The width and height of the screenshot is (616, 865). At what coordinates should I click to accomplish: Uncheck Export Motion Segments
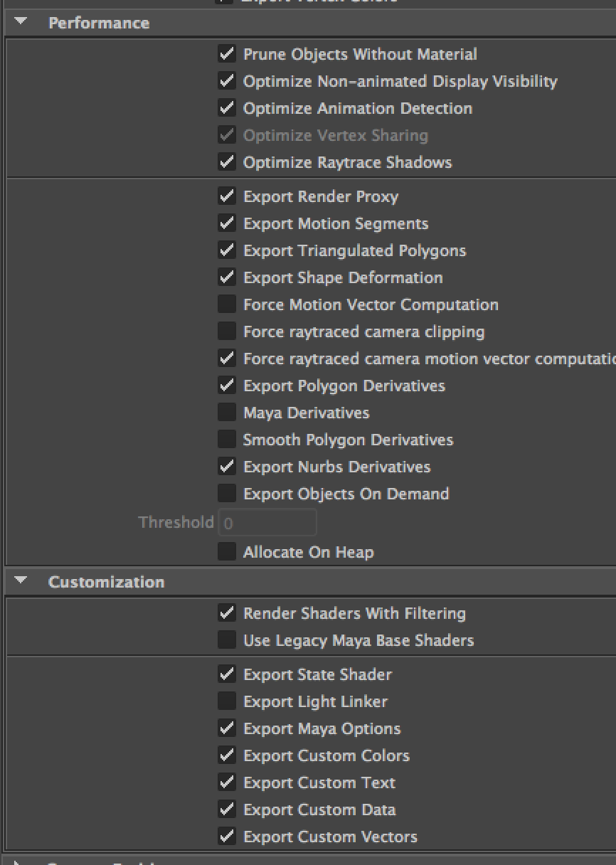226,223
